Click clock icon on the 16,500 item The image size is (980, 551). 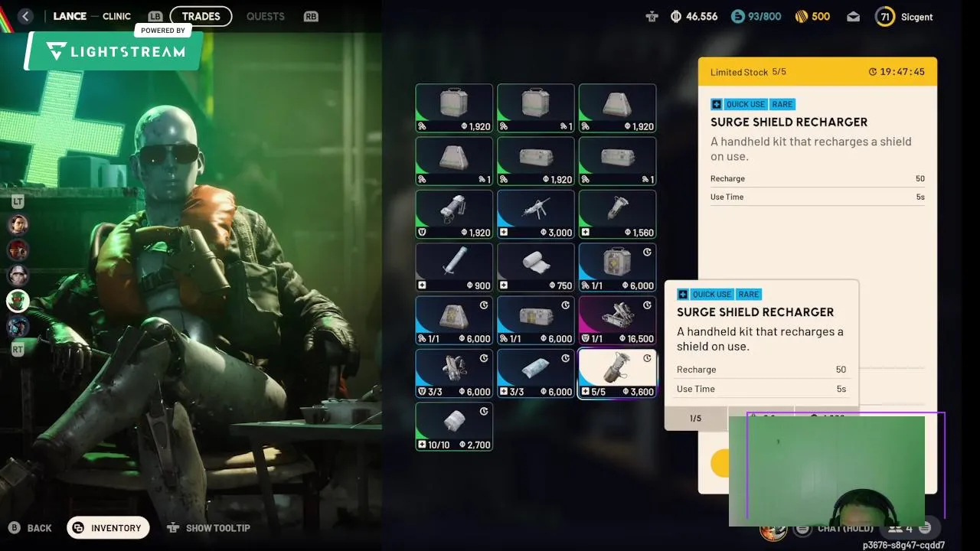tap(647, 305)
